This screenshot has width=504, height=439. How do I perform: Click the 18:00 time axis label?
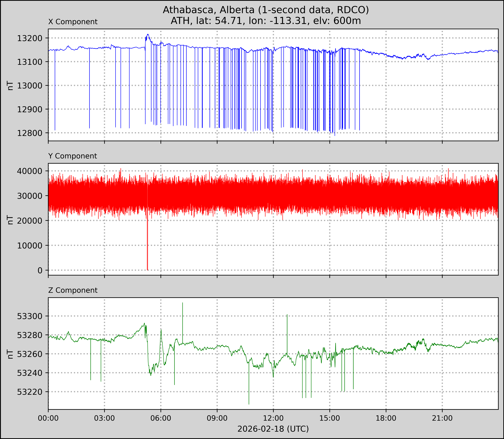[x=386, y=418]
